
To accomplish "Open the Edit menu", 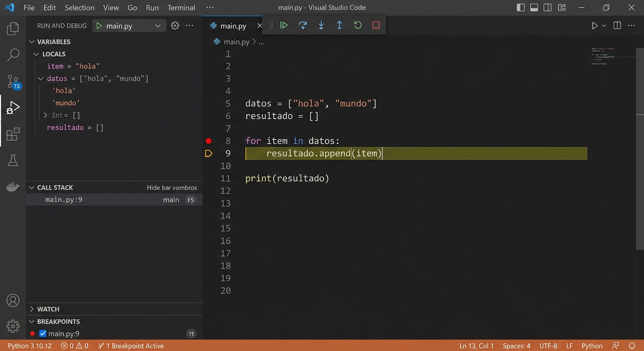I will pyautogui.click(x=49, y=8).
